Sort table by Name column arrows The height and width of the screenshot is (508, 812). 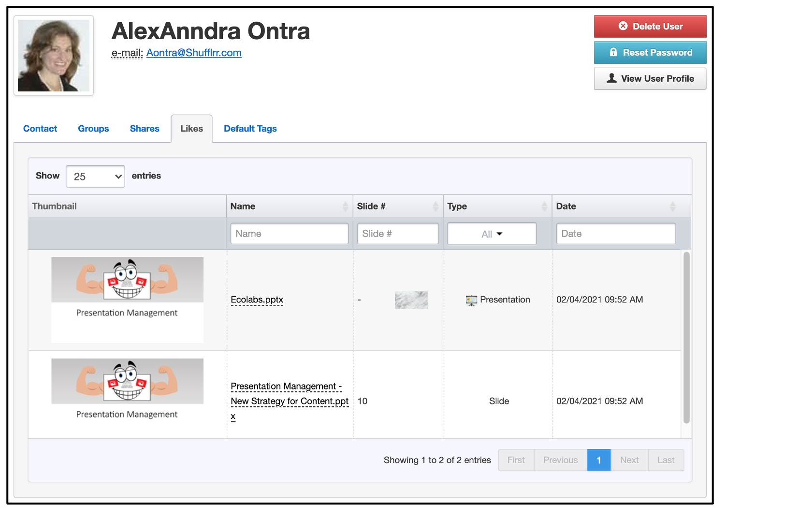tap(345, 207)
